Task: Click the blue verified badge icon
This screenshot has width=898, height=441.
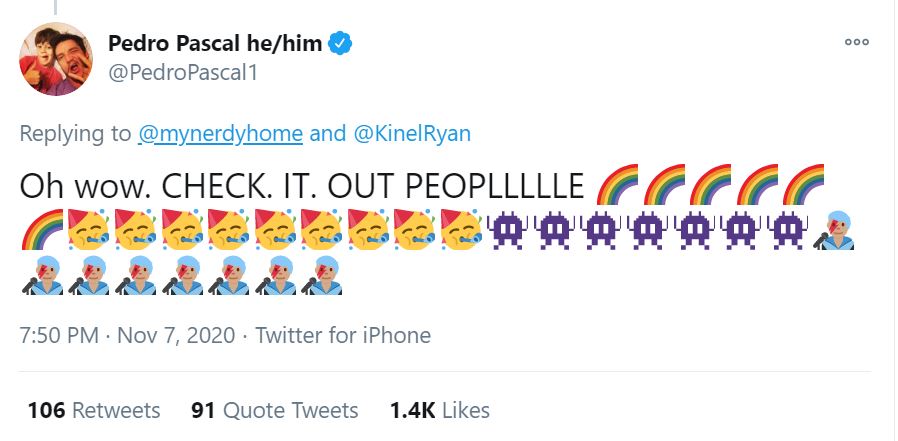Action: pos(340,44)
